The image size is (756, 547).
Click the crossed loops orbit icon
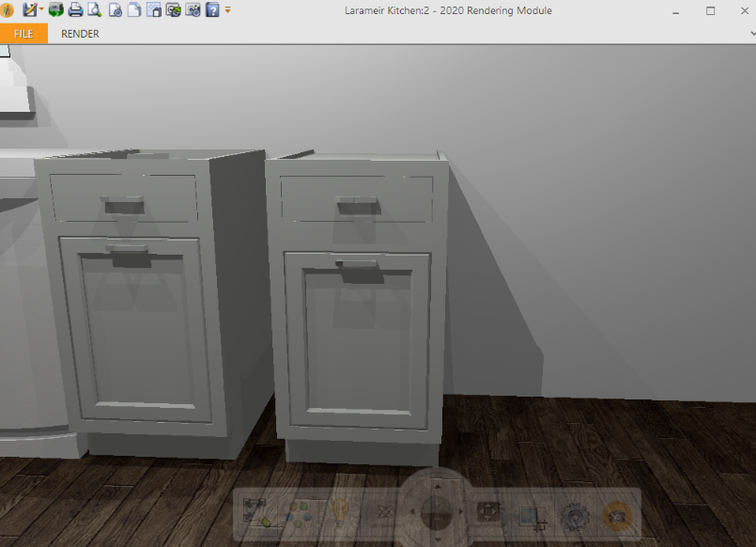(385, 512)
